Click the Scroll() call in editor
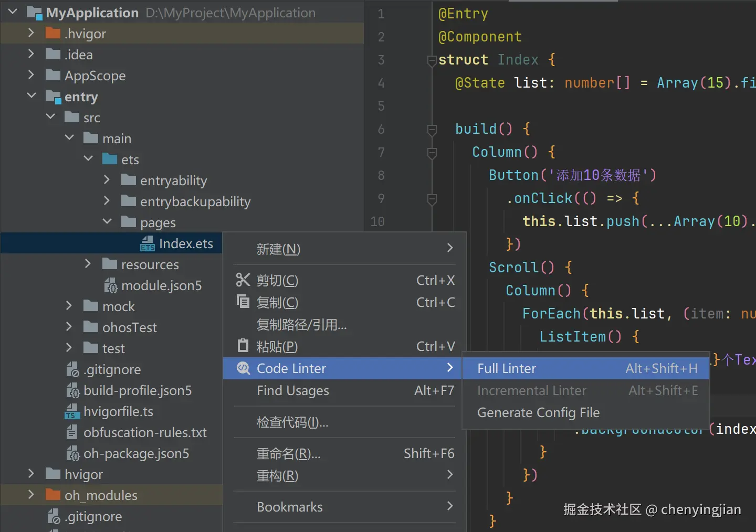 coord(521,268)
